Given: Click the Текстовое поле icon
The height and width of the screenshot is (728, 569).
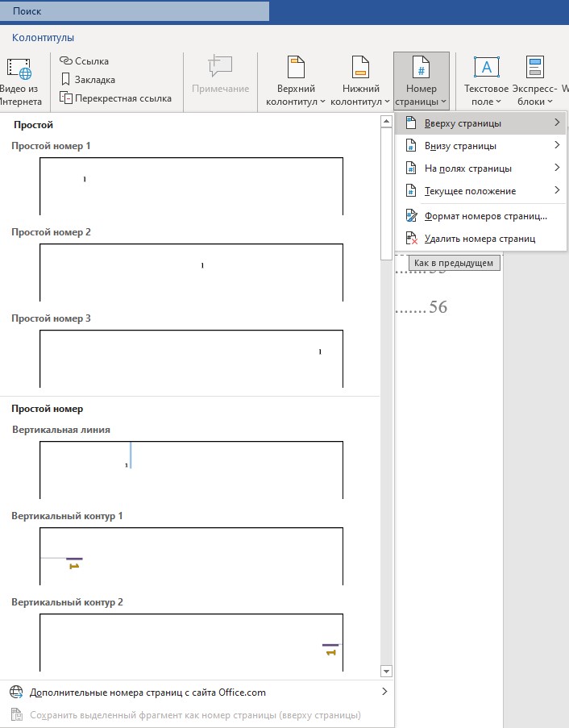Looking at the screenshot, I should [x=486, y=68].
